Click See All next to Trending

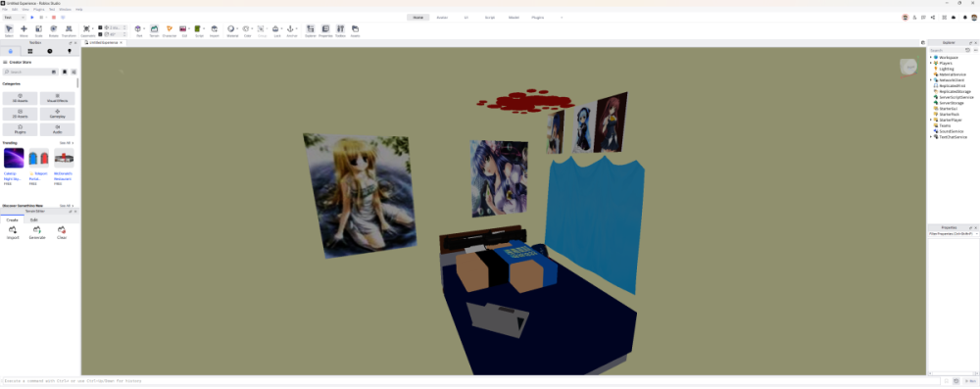tap(67, 143)
